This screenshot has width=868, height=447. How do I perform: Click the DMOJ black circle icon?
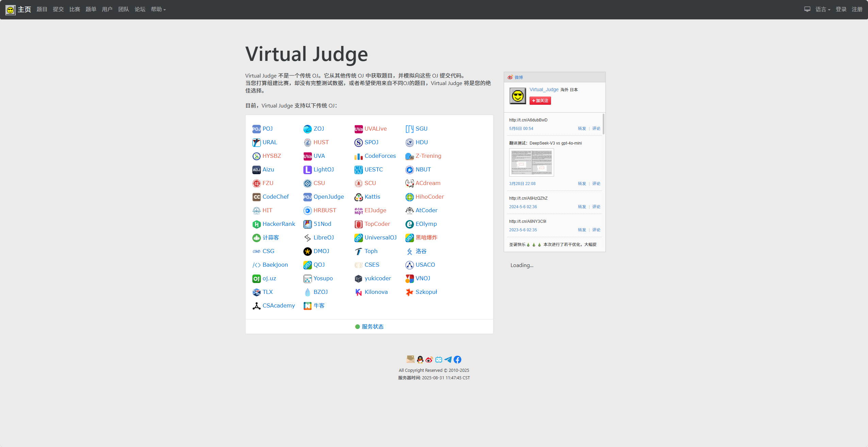coord(307,251)
